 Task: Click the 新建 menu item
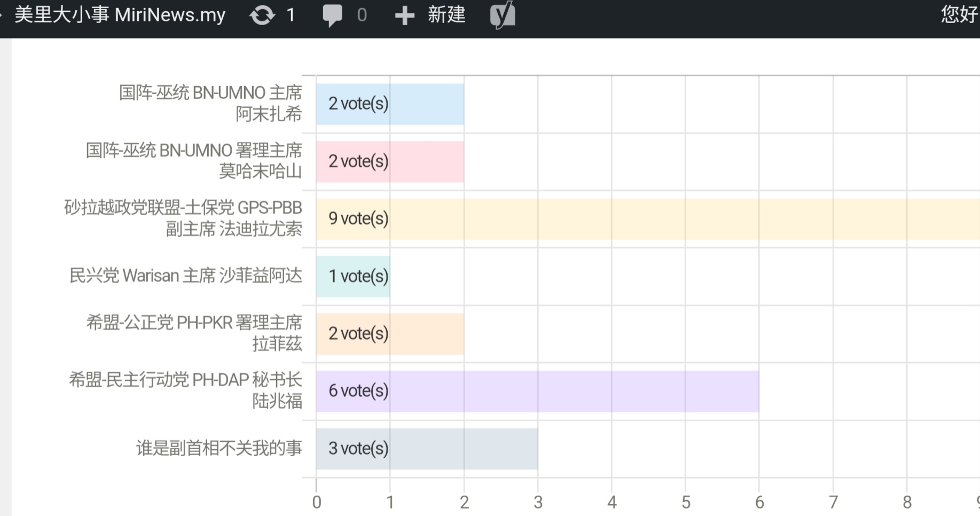pyautogui.click(x=446, y=15)
